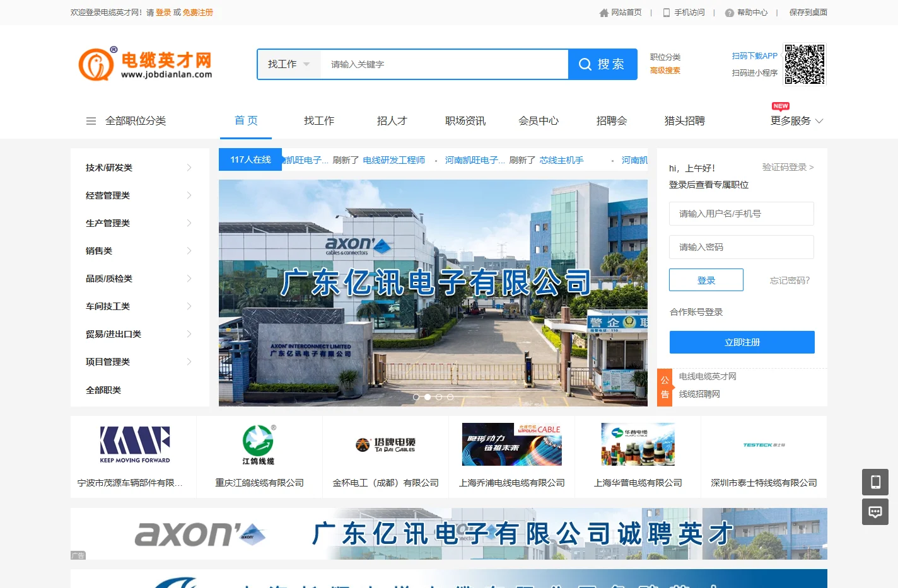The height and width of the screenshot is (588, 898).
Task: Open 保存到桌面 link
Action: (808, 13)
